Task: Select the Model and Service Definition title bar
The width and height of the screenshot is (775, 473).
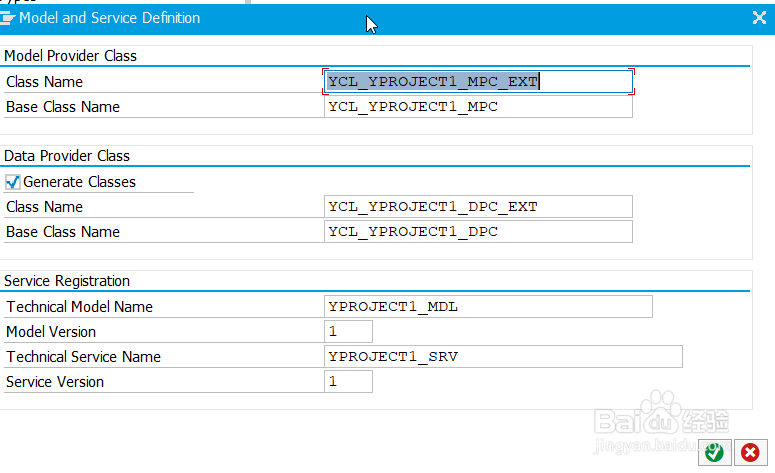Action: point(388,18)
